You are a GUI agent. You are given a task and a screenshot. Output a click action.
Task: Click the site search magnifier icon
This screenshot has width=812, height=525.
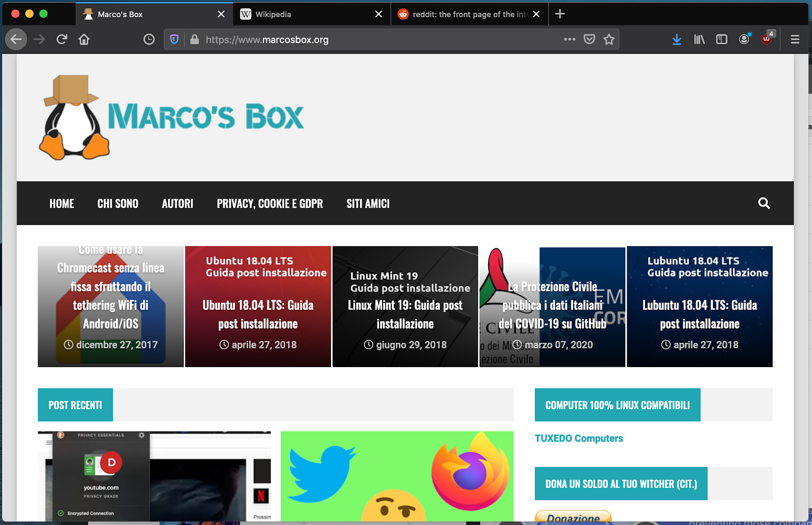764,203
